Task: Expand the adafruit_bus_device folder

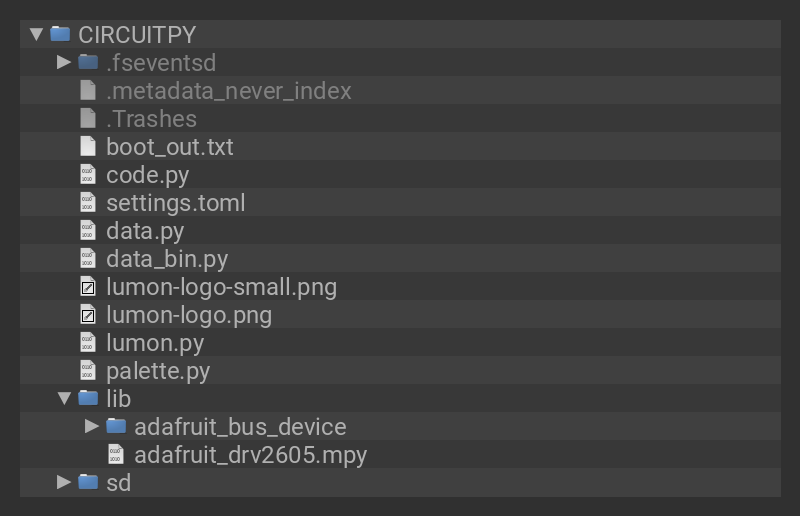Action: click(x=92, y=427)
